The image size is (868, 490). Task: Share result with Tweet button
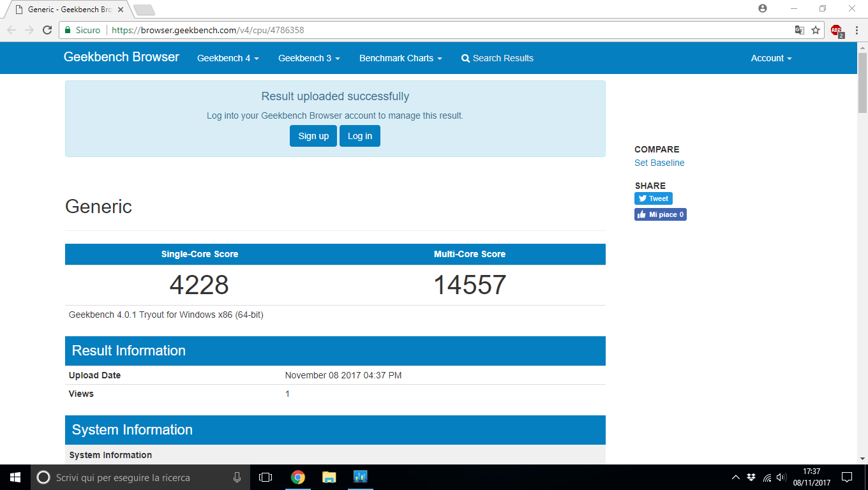tap(654, 198)
